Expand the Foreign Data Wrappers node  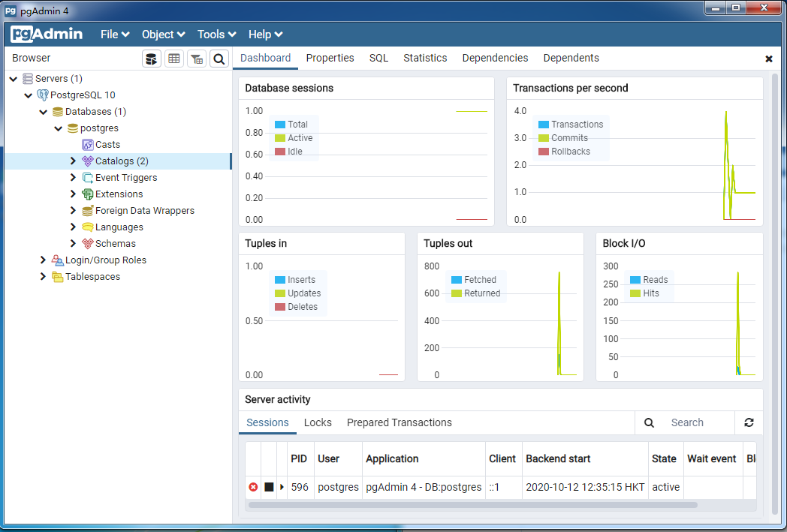click(73, 211)
